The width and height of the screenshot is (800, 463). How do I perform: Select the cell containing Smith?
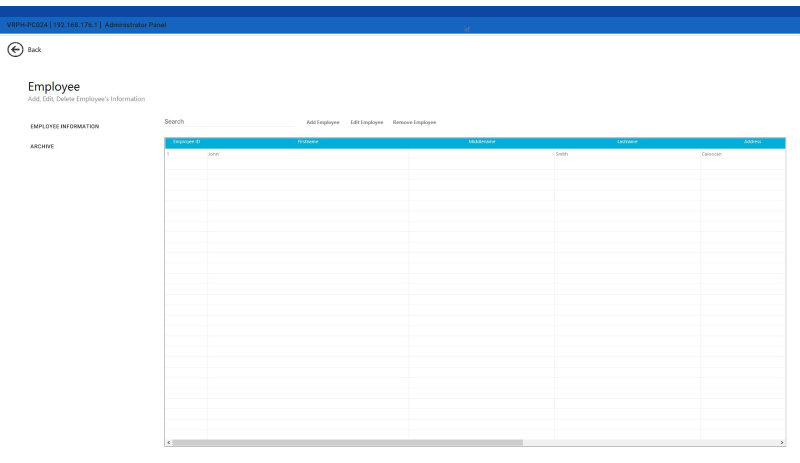(628, 154)
